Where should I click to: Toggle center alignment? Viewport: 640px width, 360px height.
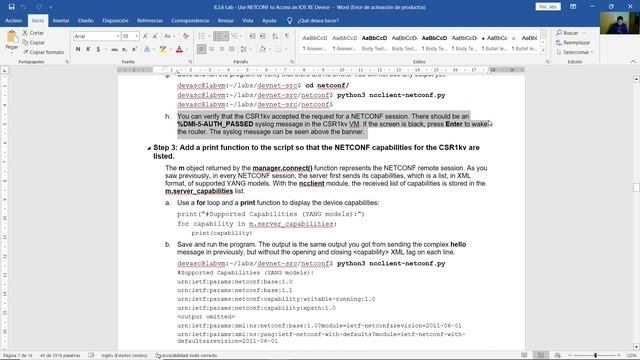(x=211, y=49)
